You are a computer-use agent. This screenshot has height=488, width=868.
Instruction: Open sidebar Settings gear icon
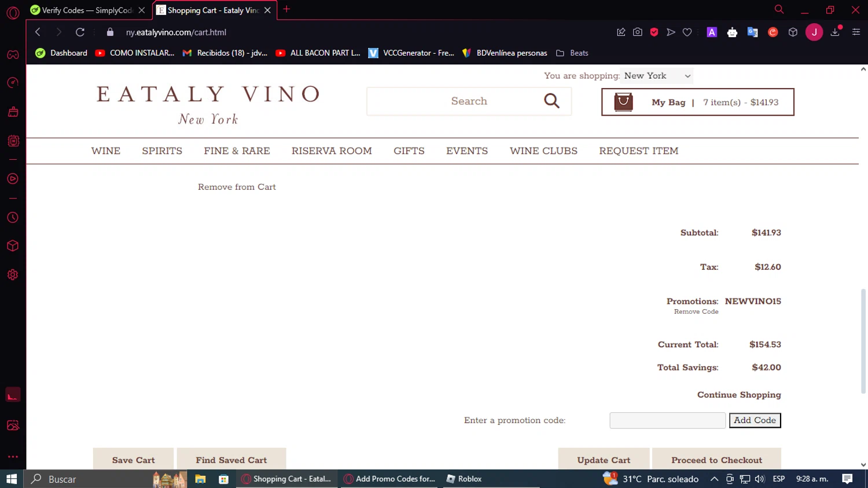pyautogui.click(x=13, y=275)
